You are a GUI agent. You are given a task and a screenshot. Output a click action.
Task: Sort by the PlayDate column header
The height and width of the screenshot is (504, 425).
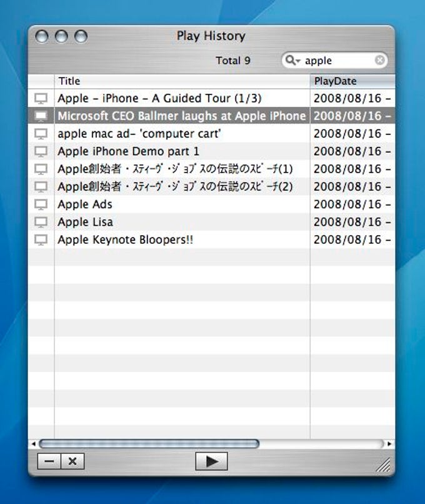[352, 81]
